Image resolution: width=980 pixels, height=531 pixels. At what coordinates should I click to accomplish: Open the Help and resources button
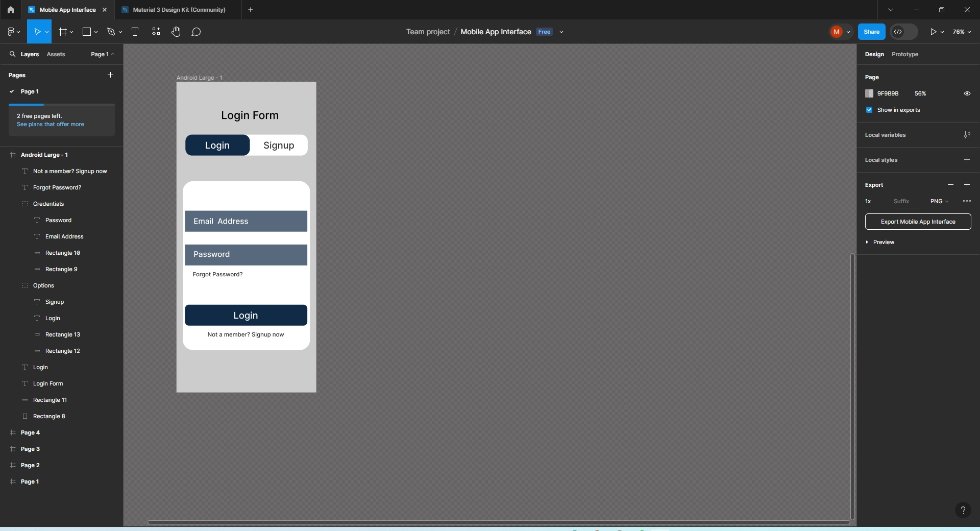[963, 510]
